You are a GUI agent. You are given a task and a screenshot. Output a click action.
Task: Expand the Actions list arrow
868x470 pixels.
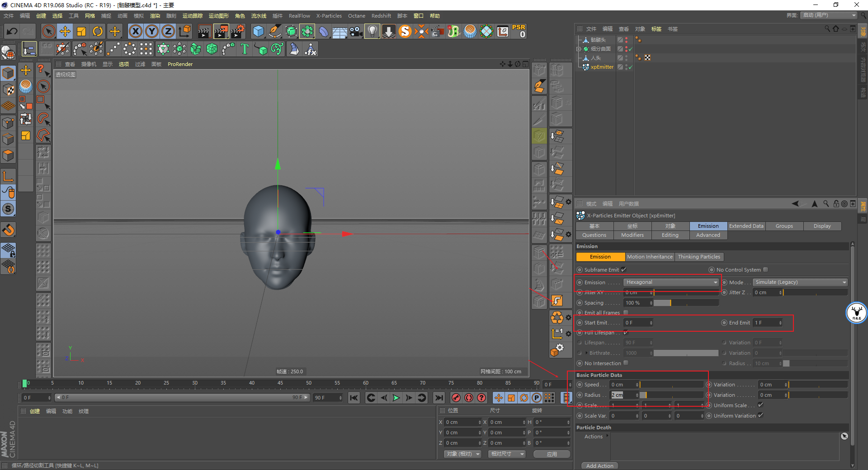[x=607, y=436]
